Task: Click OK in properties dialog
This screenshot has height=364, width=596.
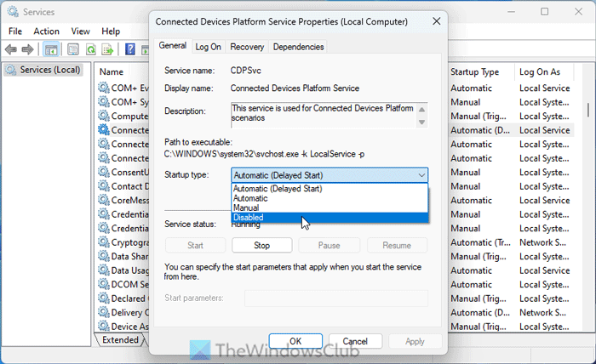Action: click(x=295, y=341)
